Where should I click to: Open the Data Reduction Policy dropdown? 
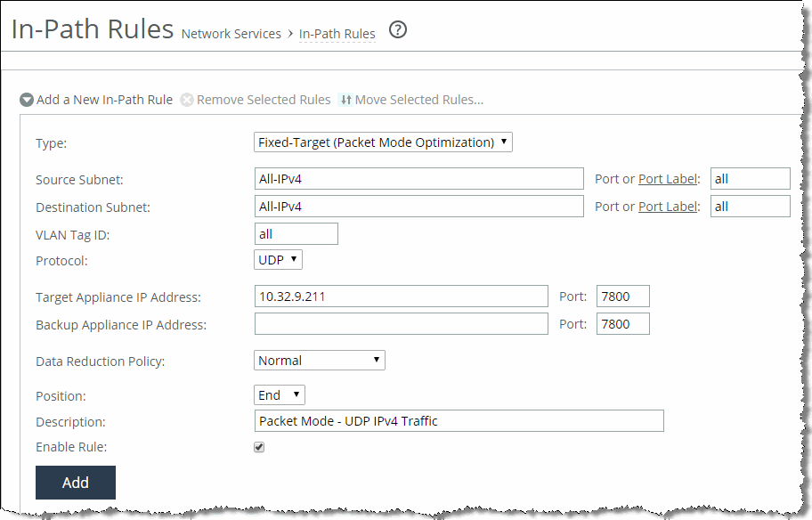pyautogui.click(x=319, y=360)
